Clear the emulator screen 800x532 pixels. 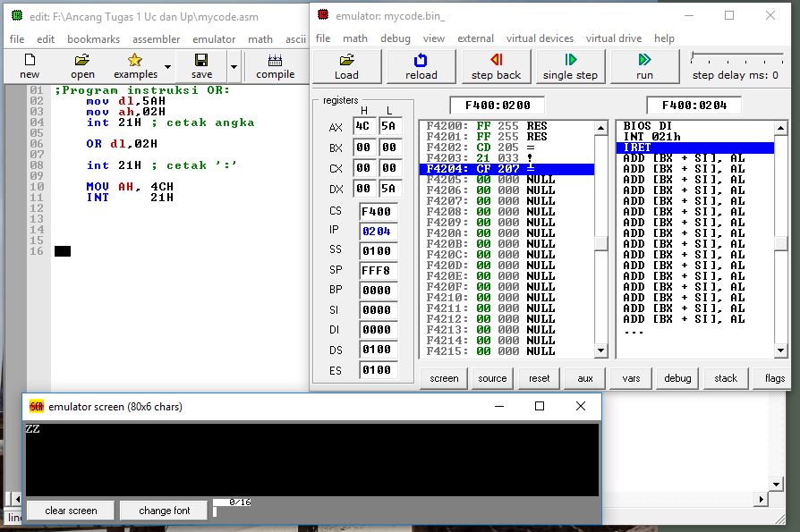click(x=71, y=511)
